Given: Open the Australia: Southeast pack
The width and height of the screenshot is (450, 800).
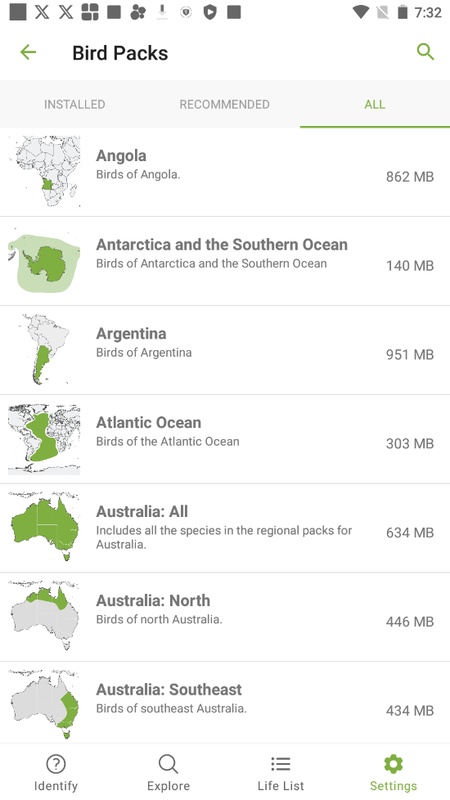Looking at the screenshot, I should 225,703.
